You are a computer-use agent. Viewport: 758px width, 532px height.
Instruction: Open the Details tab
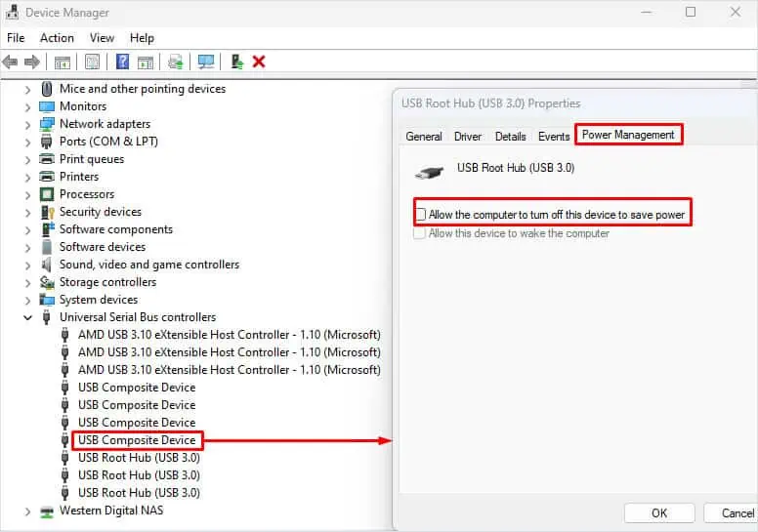pos(510,137)
